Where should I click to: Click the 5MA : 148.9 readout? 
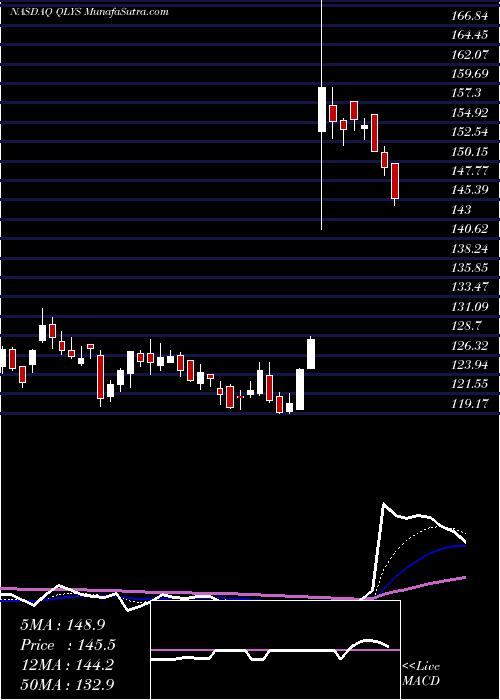coord(63,625)
